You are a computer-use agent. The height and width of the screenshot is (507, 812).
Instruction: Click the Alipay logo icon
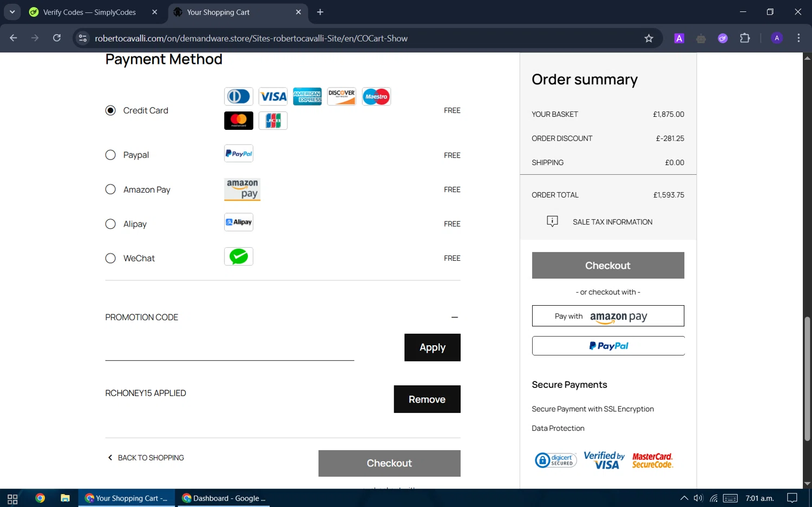239,222
